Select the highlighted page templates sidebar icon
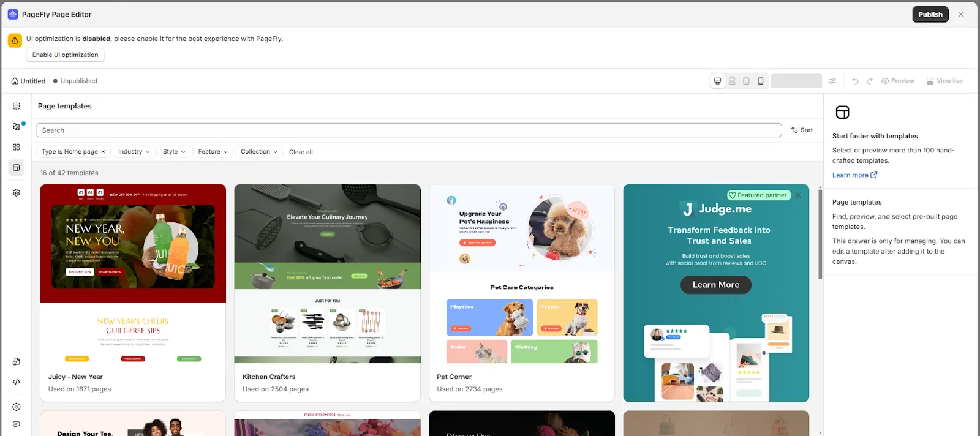Screen dimensions: 980x436 17,168
